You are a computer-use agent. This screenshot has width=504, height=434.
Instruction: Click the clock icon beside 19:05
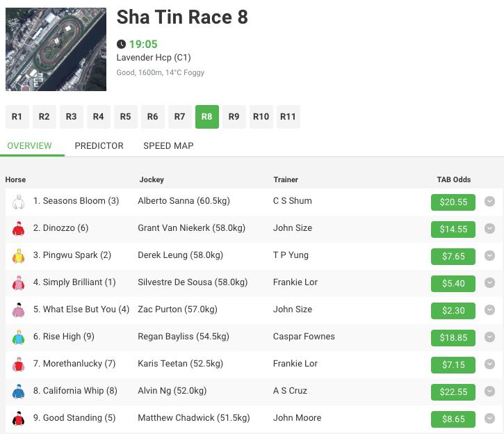[x=121, y=44]
